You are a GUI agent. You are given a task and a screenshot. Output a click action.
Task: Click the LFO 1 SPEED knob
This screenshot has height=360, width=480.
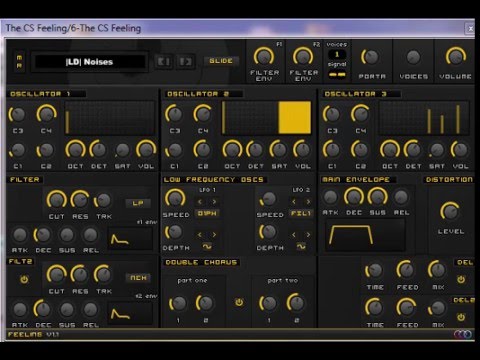click(175, 199)
